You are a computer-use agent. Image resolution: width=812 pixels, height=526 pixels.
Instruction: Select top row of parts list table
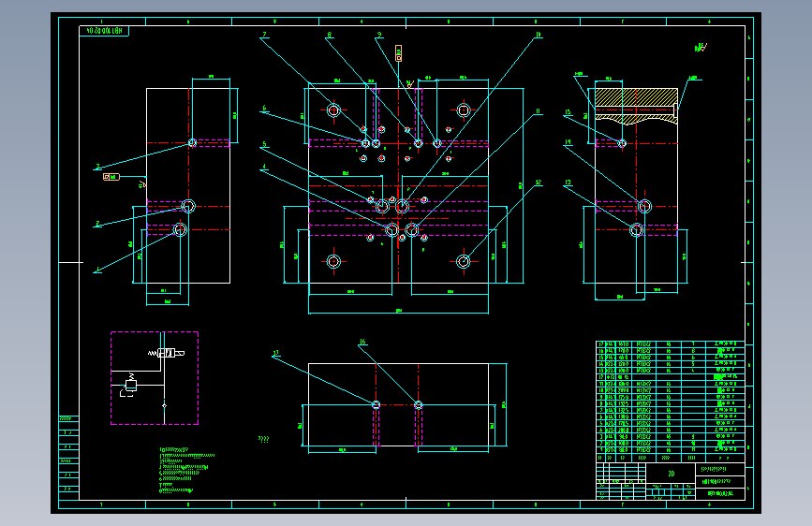[671, 343]
